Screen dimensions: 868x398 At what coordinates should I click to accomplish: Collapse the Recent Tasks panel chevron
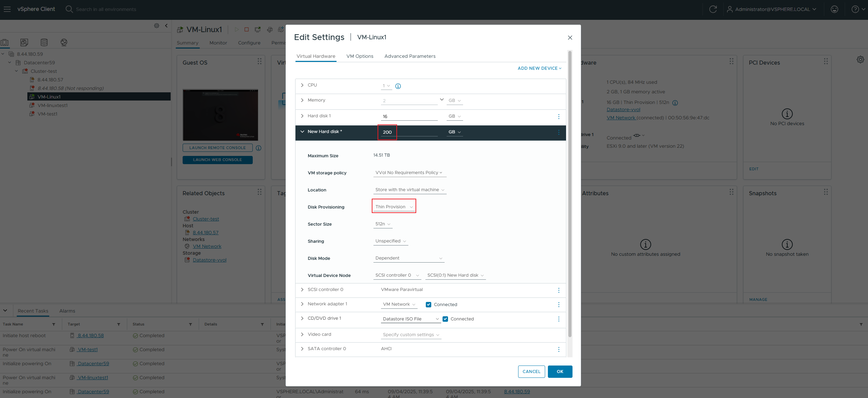[5, 311]
